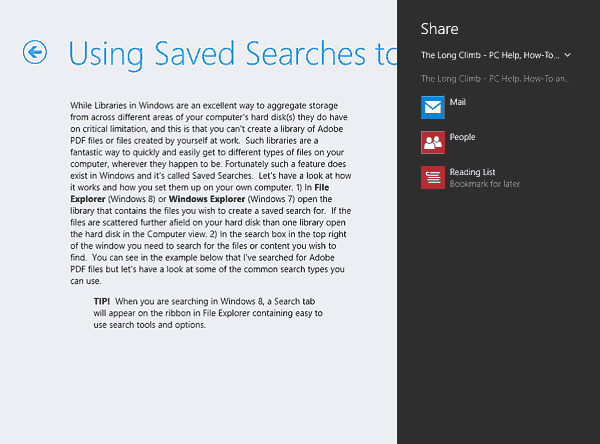The width and height of the screenshot is (600, 444).
Task: Click the Share panel title
Action: coord(440,28)
